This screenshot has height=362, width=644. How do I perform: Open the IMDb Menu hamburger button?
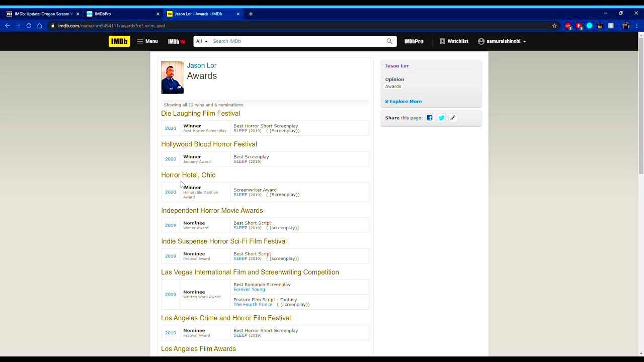147,41
